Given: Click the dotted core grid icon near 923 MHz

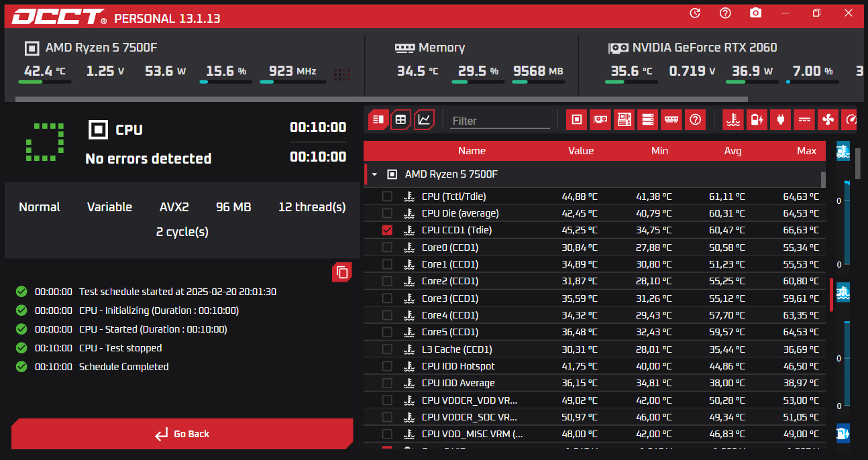Looking at the screenshot, I should click(342, 74).
